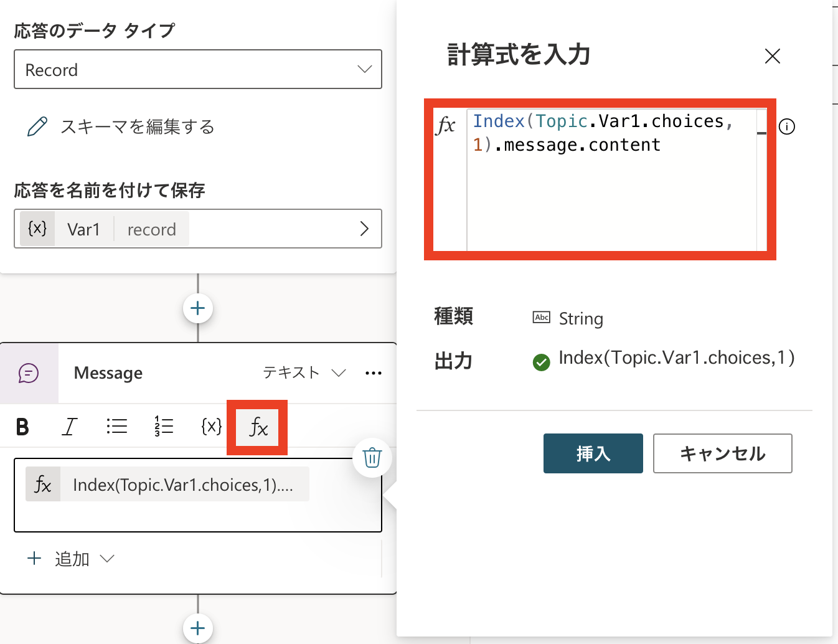Screen dimensions: 838x644
Task: Open the formula editor with the fx icon
Action: pyautogui.click(x=258, y=427)
